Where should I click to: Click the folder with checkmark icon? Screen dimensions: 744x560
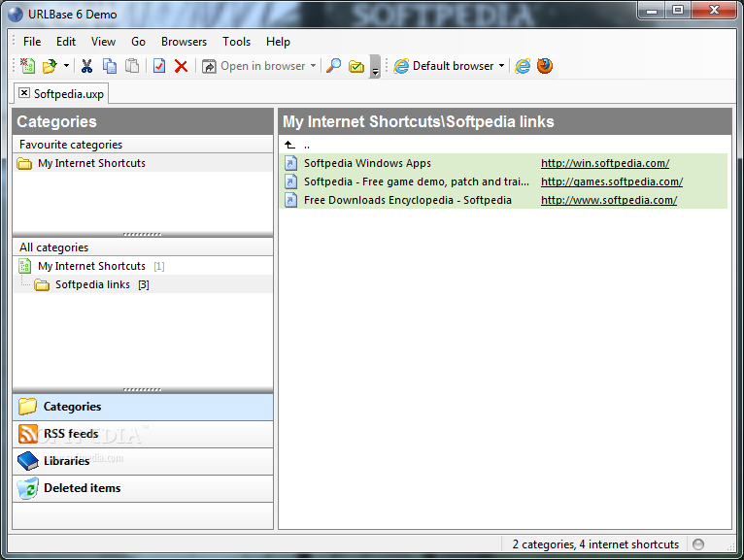tap(356, 66)
